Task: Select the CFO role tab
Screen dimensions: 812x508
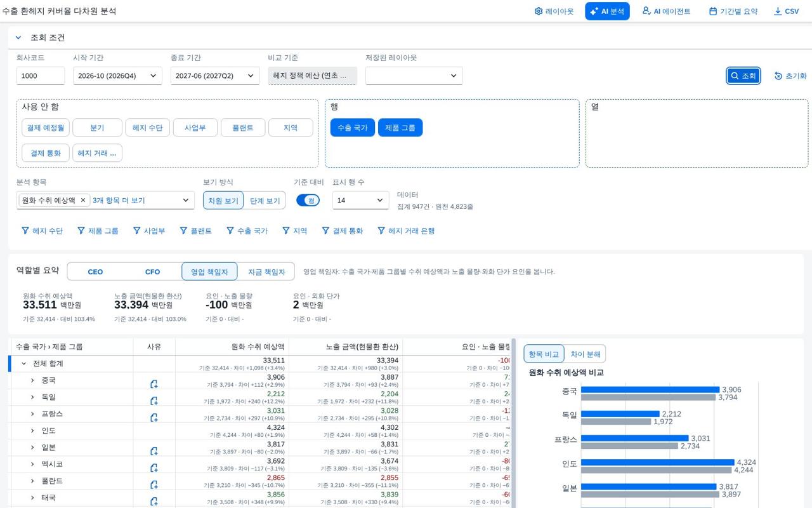Action: [x=152, y=272]
